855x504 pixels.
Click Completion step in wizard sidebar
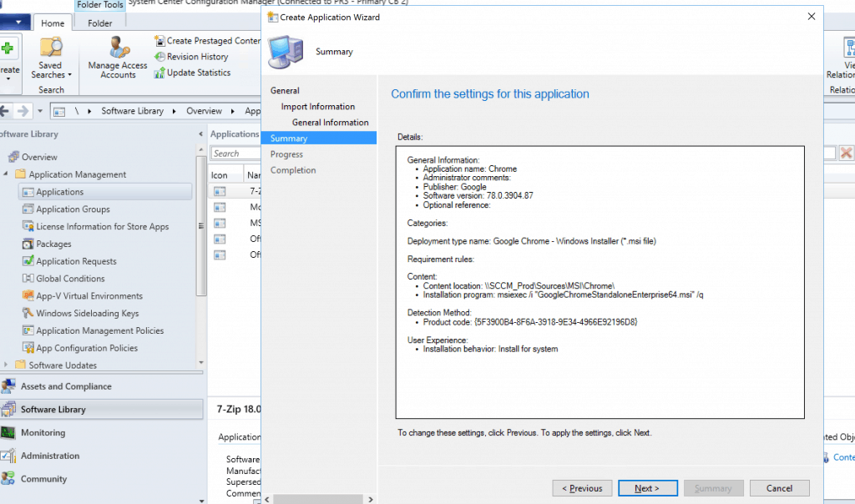click(x=293, y=170)
